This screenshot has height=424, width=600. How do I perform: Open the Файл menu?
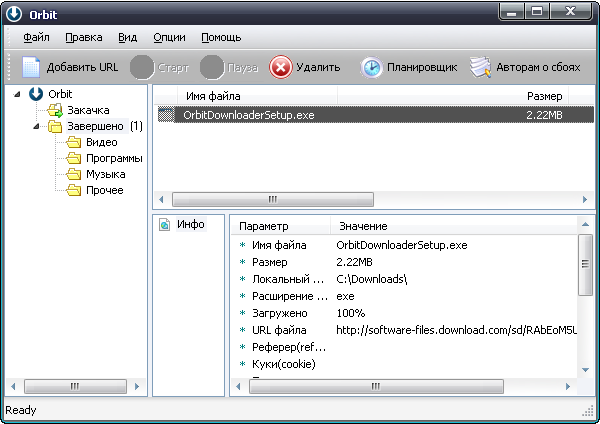tap(36, 37)
